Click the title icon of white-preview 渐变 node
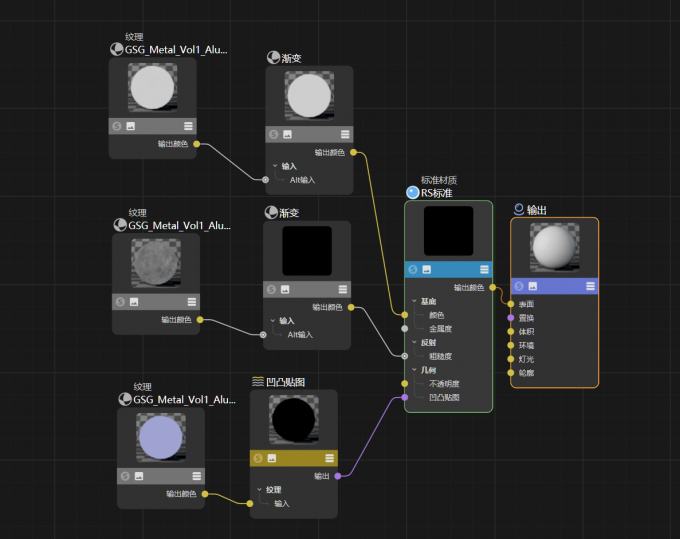The height and width of the screenshot is (539, 680). (x=273, y=58)
